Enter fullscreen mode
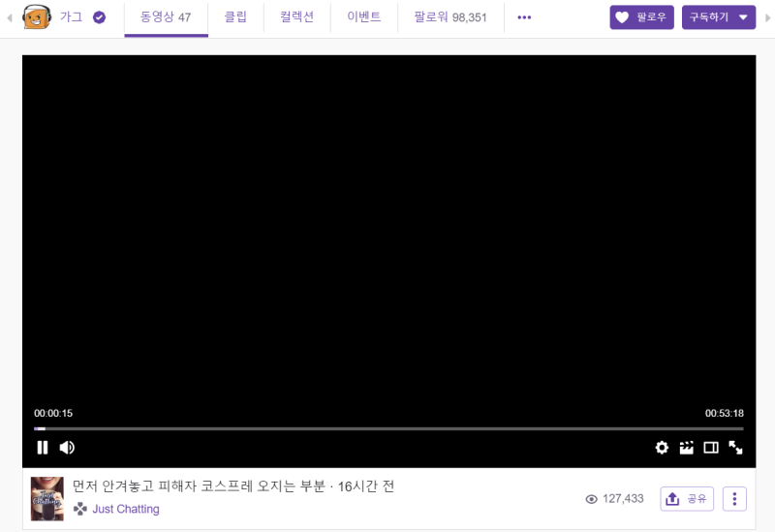775x532 pixels. [x=735, y=448]
